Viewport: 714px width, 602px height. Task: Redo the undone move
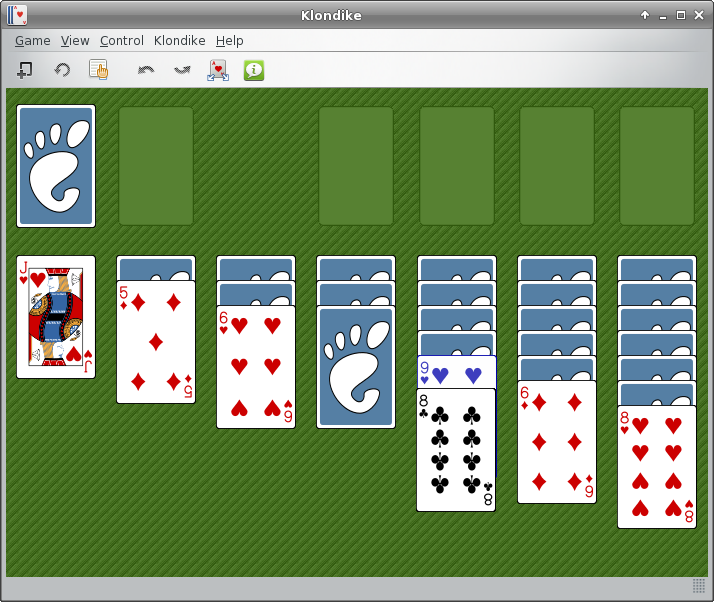coord(182,70)
